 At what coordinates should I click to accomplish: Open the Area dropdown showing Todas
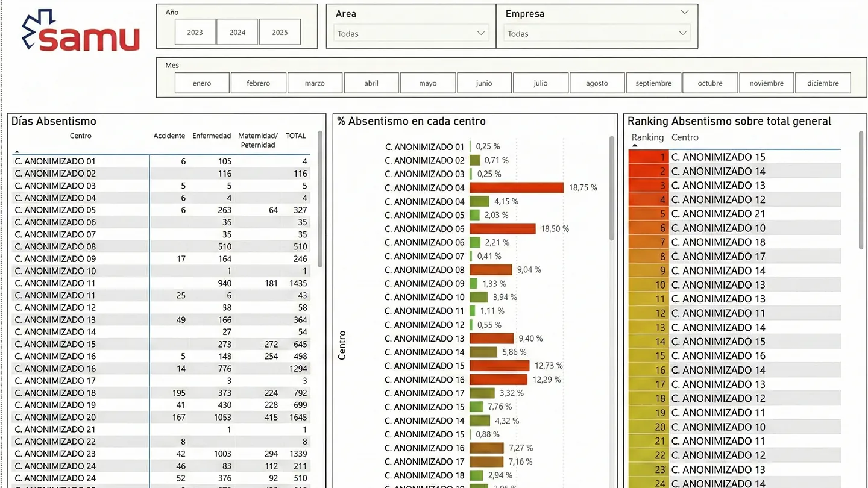click(x=411, y=33)
